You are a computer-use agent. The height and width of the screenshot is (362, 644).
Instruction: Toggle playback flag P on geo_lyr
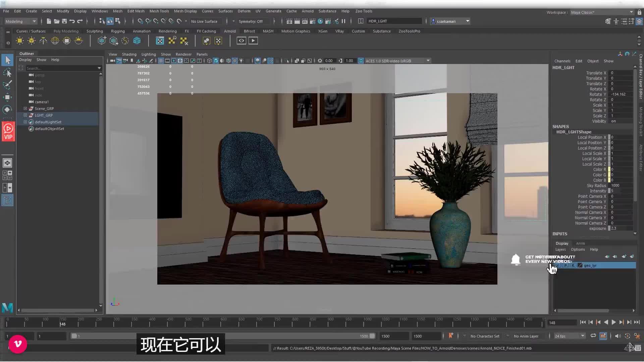566,265
